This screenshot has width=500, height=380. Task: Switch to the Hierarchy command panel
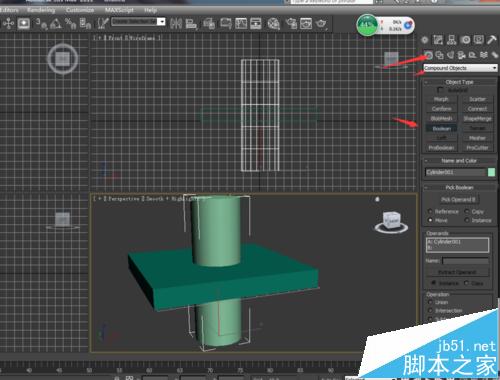click(x=452, y=40)
